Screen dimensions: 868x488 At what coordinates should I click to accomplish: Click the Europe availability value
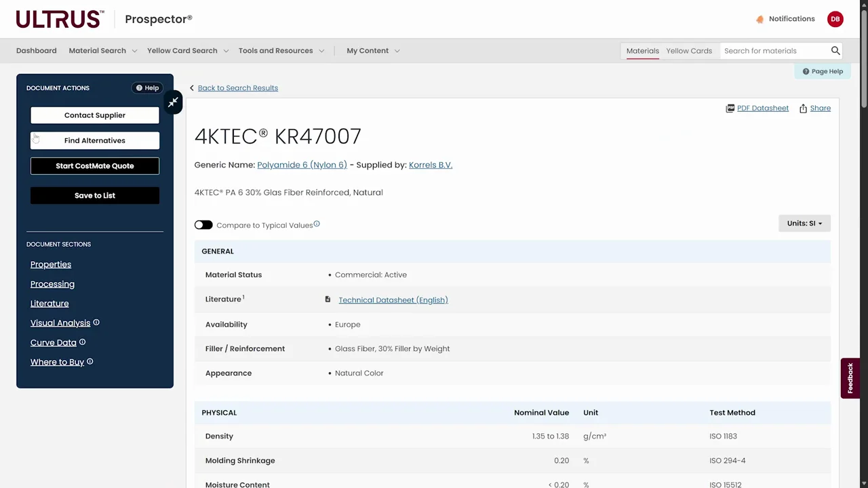[x=348, y=325]
